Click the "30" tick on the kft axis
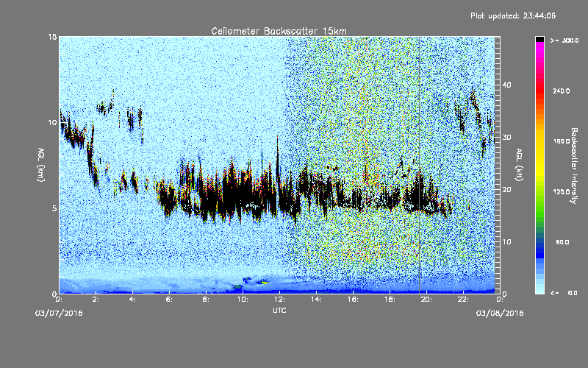Screen dimensions: 588x368 [x=506, y=138]
